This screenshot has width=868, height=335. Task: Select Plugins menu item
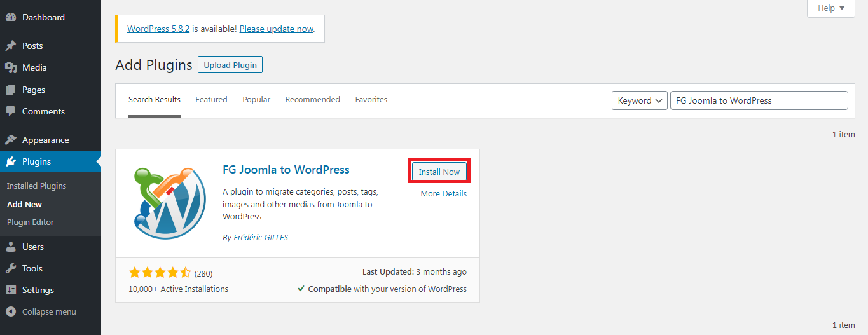click(50, 161)
